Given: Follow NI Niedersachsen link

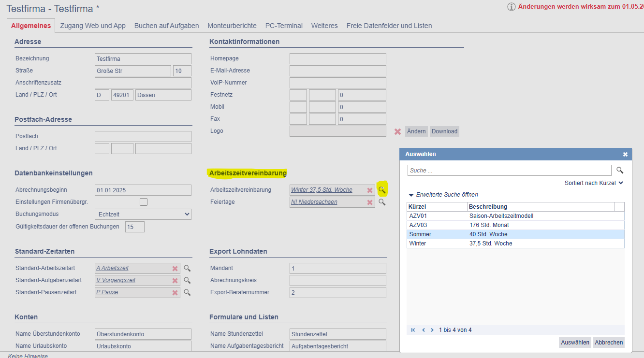Looking at the screenshot, I should 314,202.
